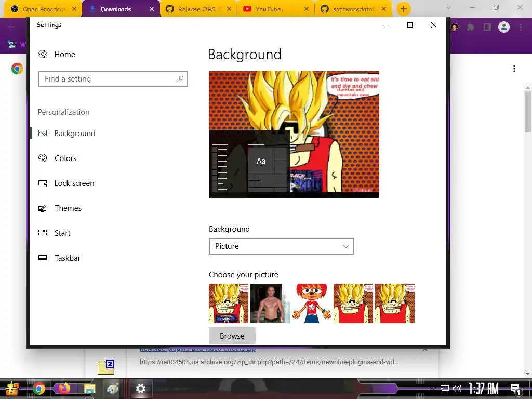Image resolution: width=532 pixels, height=399 pixels.
Task: Expand the Background type dropdown showing Picture
Action: pos(281,246)
